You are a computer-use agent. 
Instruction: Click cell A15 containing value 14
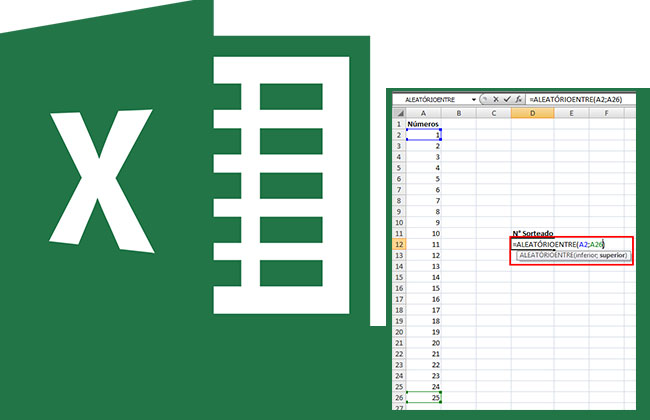[423, 277]
